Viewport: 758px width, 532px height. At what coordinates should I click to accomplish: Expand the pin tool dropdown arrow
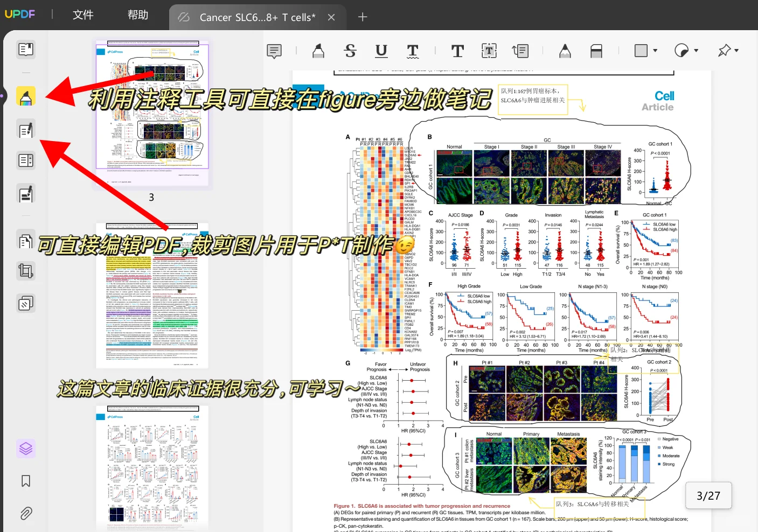coord(736,51)
